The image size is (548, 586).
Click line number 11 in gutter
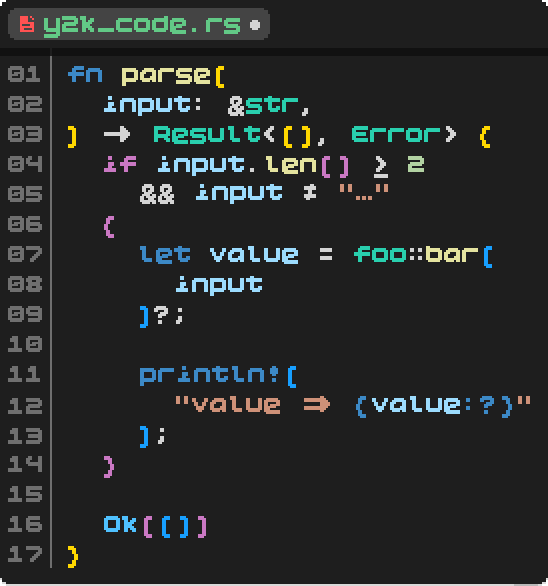[x=24, y=374]
